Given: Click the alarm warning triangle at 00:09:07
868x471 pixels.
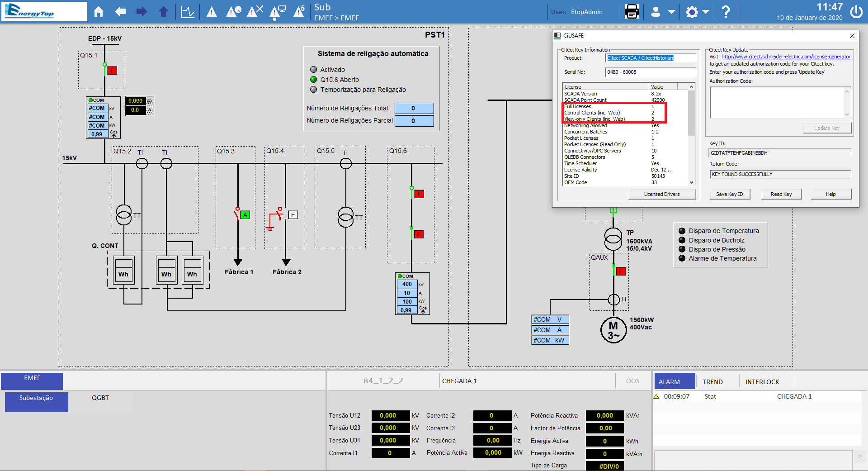Looking at the screenshot, I should [656, 396].
